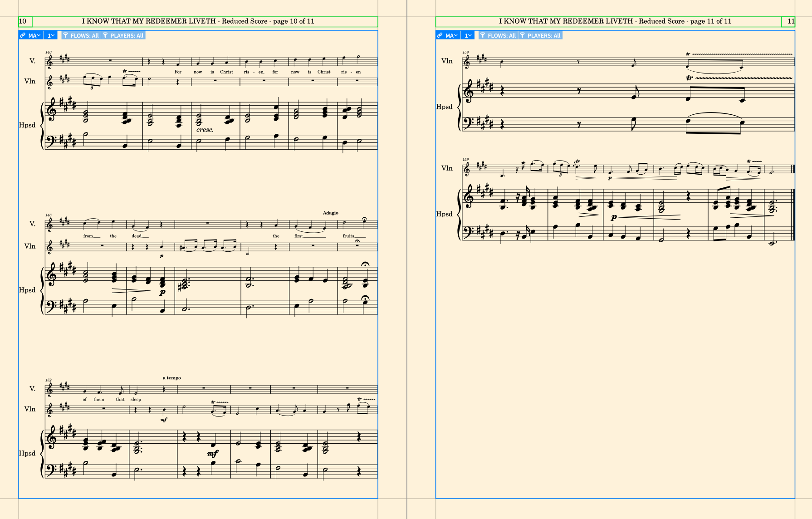Click the 'Vln' staff label at bar 159
812x519 pixels.
(x=447, y=168)
